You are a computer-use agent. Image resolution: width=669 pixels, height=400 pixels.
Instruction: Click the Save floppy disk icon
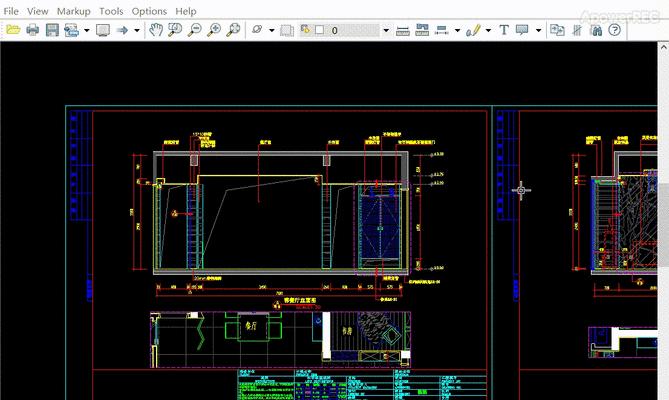[x=52, y=30]
